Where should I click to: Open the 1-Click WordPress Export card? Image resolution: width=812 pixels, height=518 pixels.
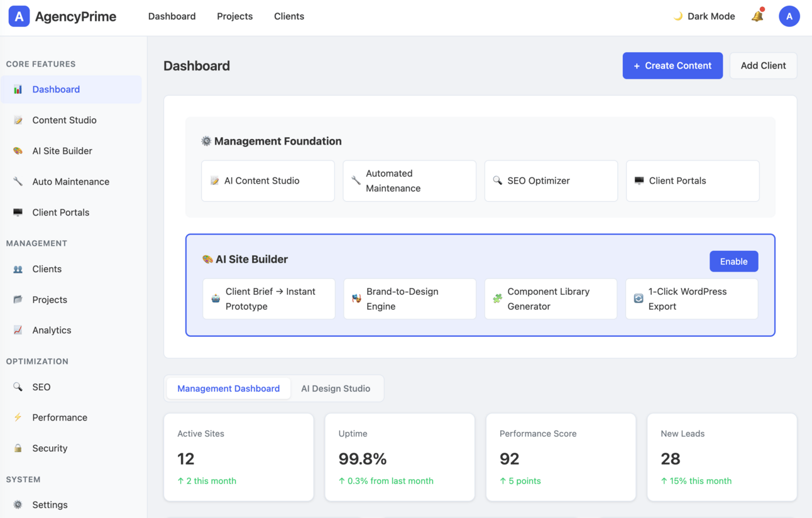pos(691,299)
